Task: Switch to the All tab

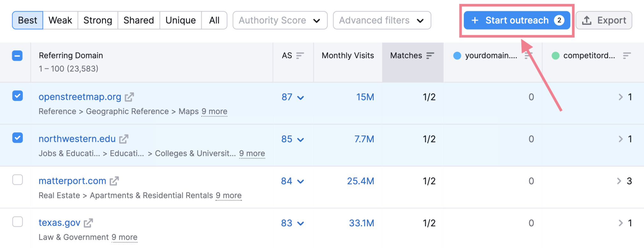Action: pyautogui.click(x=214, y=20)
